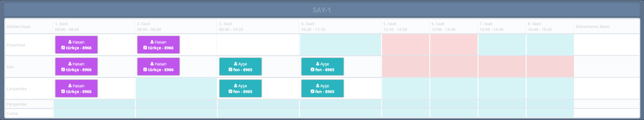Select the SAY-1 title bar
644x120 pixels.
322,10
